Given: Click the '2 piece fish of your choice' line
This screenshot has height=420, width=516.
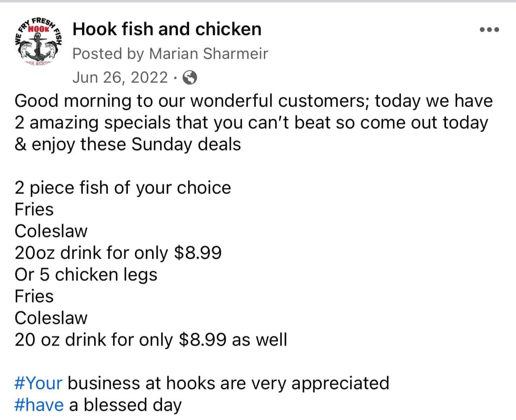Looking at the screenshot, I should [x=123, y=188].
